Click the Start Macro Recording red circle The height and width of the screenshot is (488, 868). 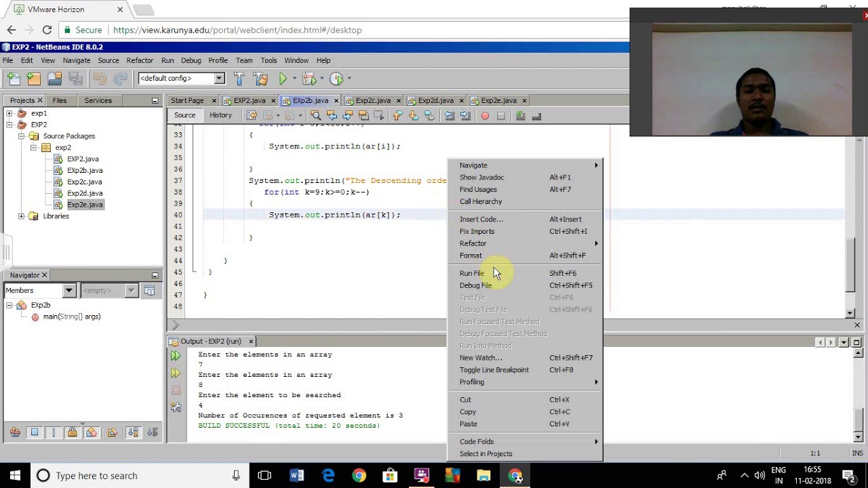tap(485, 116)
